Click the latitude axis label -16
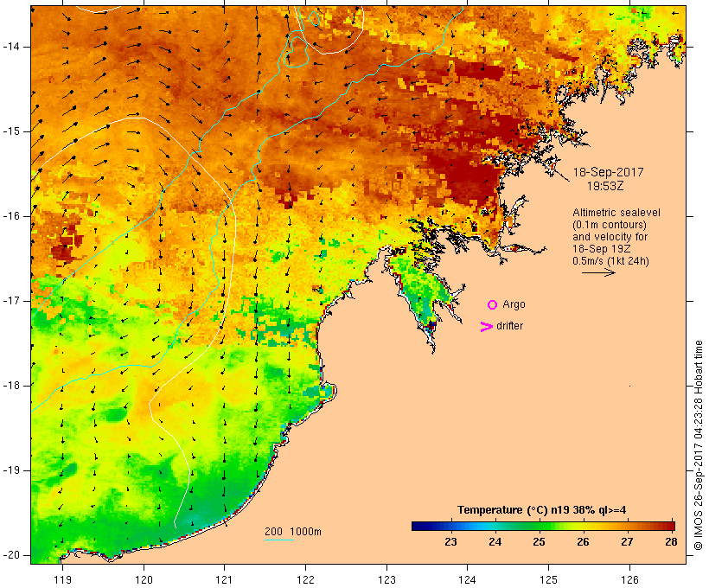 pos(11,216)
